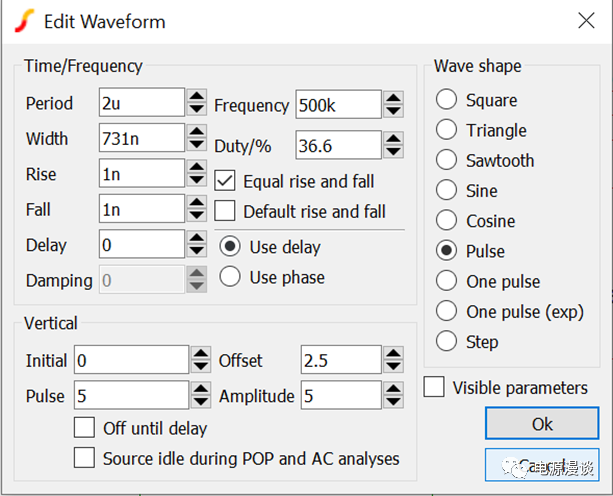Decrease Width value with down arrow
The image size is (613, 496).
[198, 146]
